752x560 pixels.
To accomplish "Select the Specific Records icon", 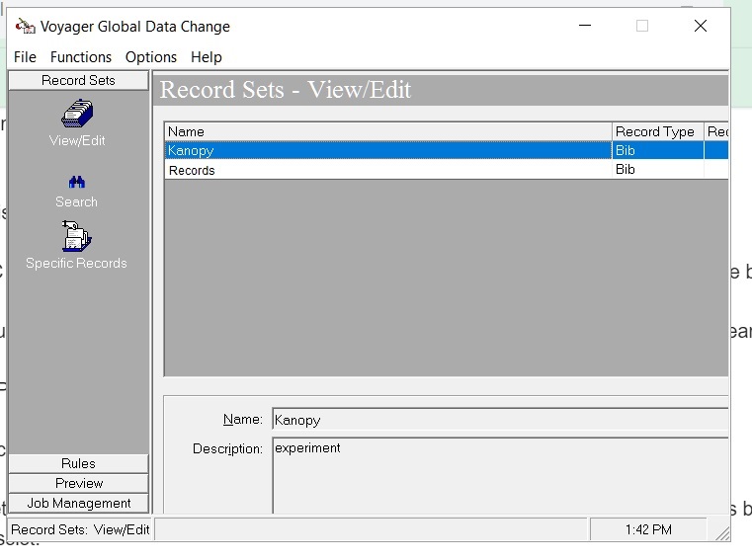I will coord(77,237).
